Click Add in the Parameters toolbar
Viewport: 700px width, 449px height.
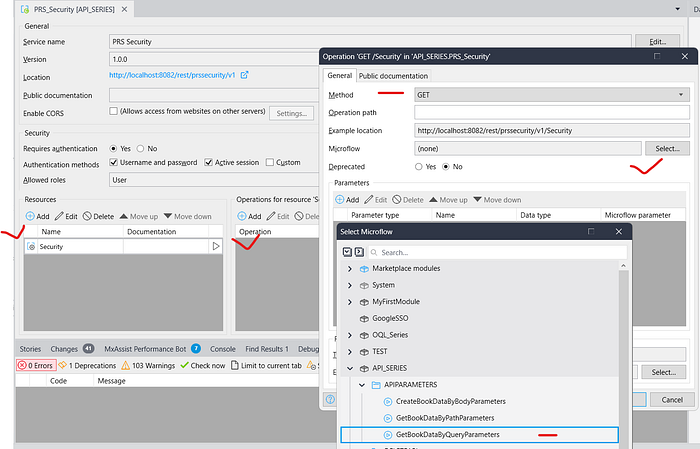pos(347,200)
